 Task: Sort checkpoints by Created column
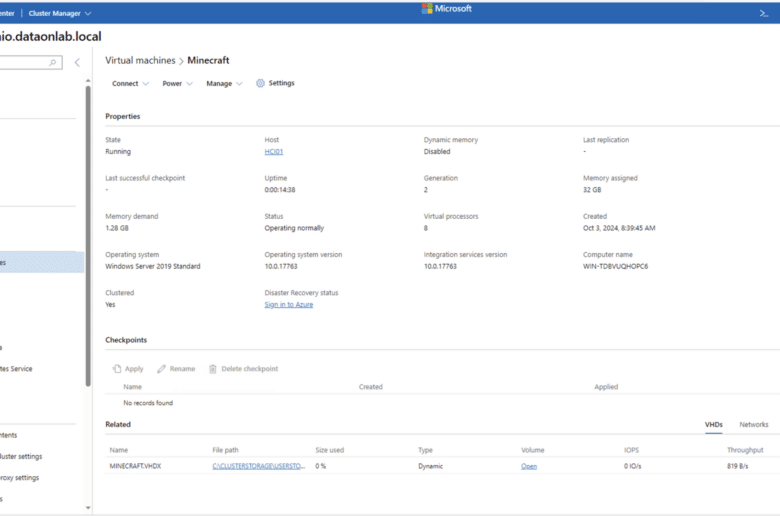[371, 387]
